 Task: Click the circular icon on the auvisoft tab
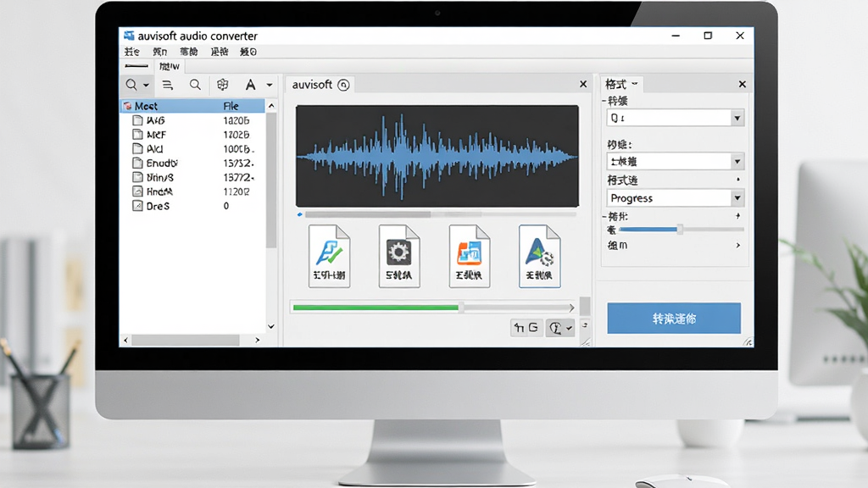[x=343, y=85]
